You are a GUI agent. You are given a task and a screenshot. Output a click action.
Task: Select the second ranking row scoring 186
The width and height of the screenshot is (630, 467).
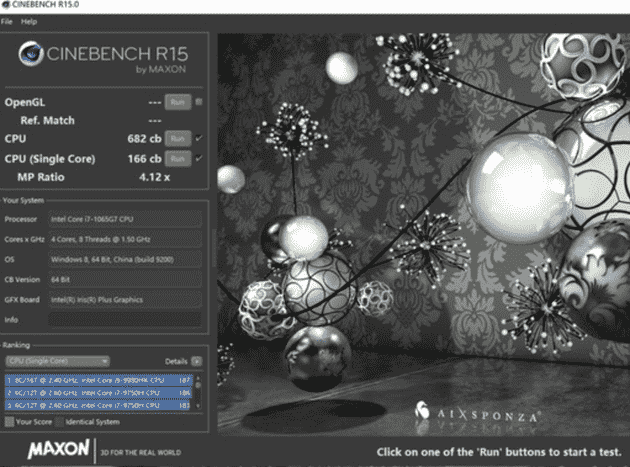99,392
